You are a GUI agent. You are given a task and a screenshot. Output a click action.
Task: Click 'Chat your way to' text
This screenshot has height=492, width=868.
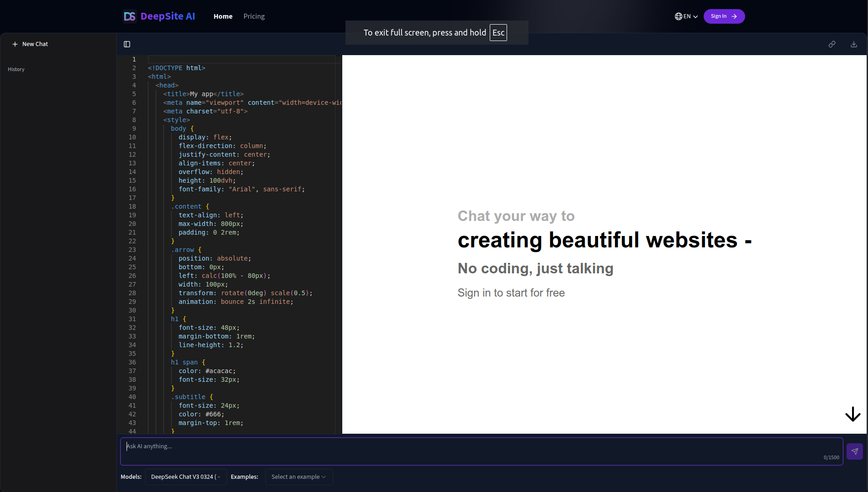tap(516, 216)
